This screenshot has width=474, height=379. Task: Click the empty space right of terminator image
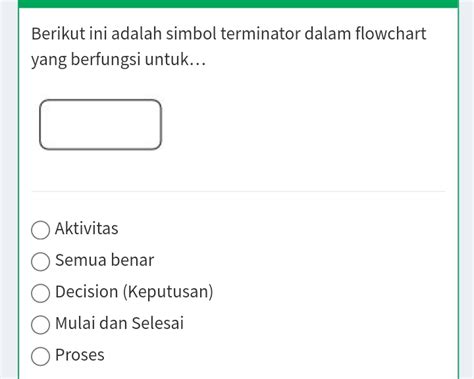(x=303, y=124)
